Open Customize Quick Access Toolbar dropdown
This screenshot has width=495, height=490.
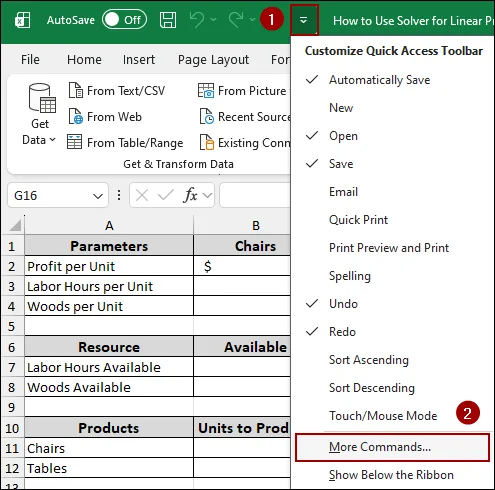coord(304,20)
